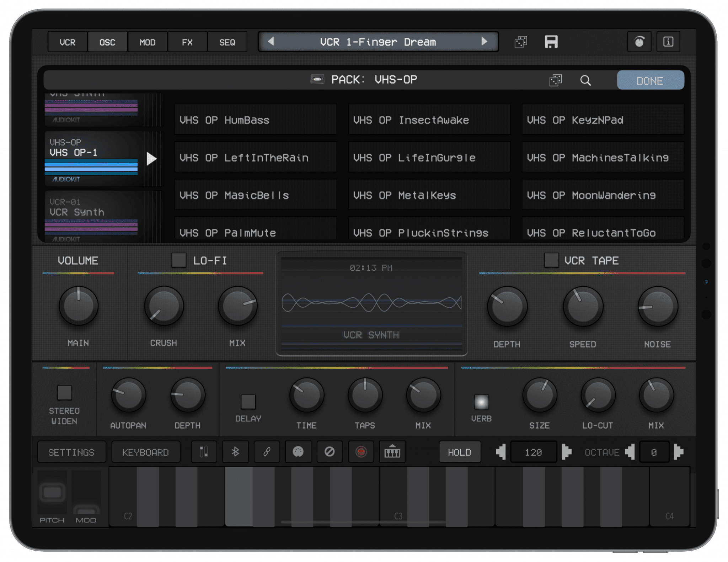The width and height of the screenshot is (728, 562).
Task: Click the random preset dice icon in top bar
Action: tap(521, 42)
